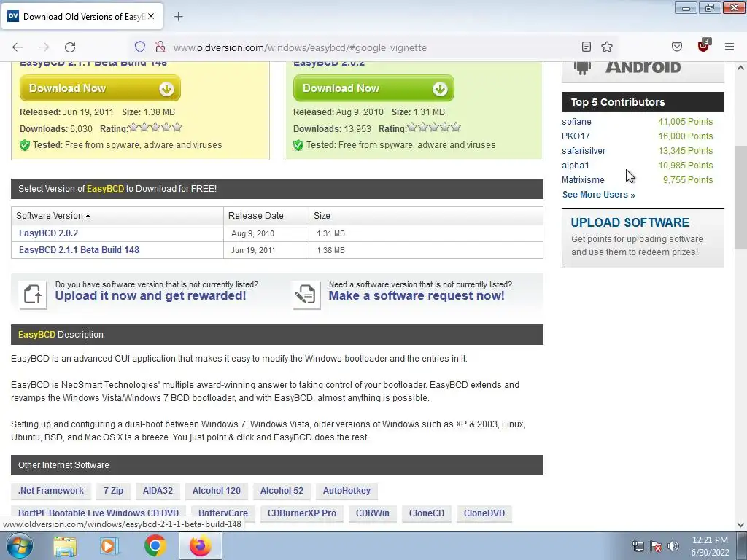The width and height of the screenshot is (747, 560).
Task: Open the .Net Framework software tag
Action: 51,491
